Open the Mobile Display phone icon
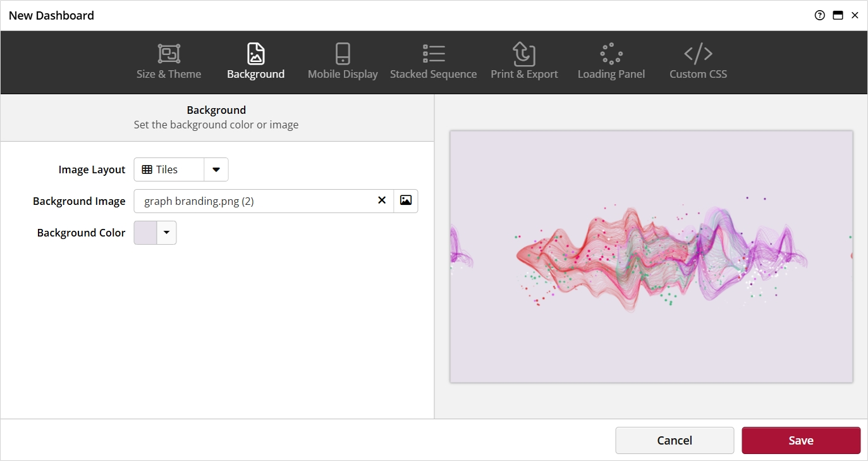This screenshot has width=868, height=461. [x=343, y=54]
